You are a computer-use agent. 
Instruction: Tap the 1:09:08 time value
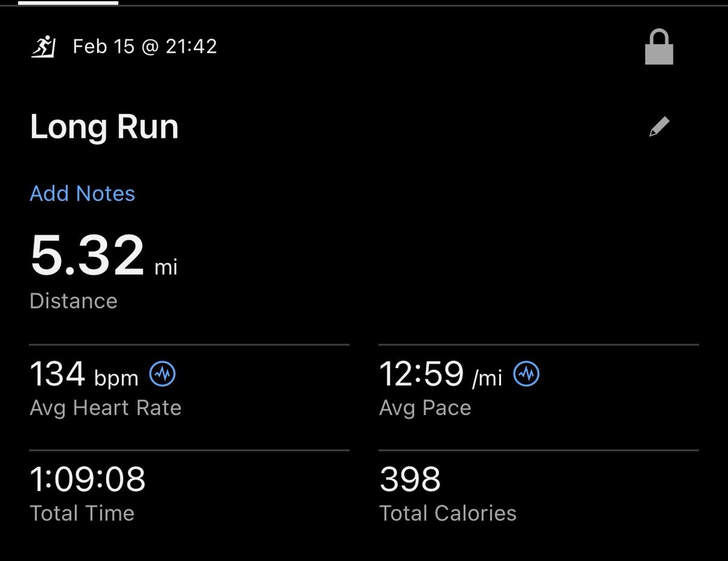coord(88,479)
